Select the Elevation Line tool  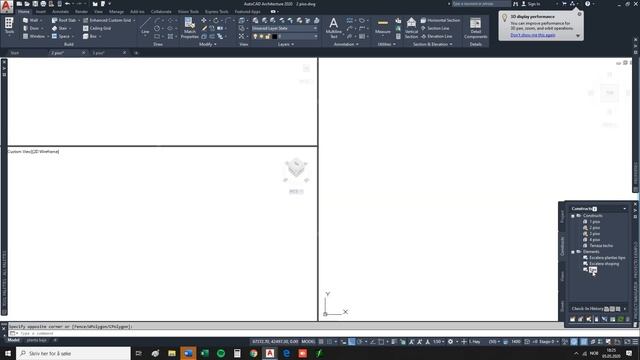(x=436, y=36)
